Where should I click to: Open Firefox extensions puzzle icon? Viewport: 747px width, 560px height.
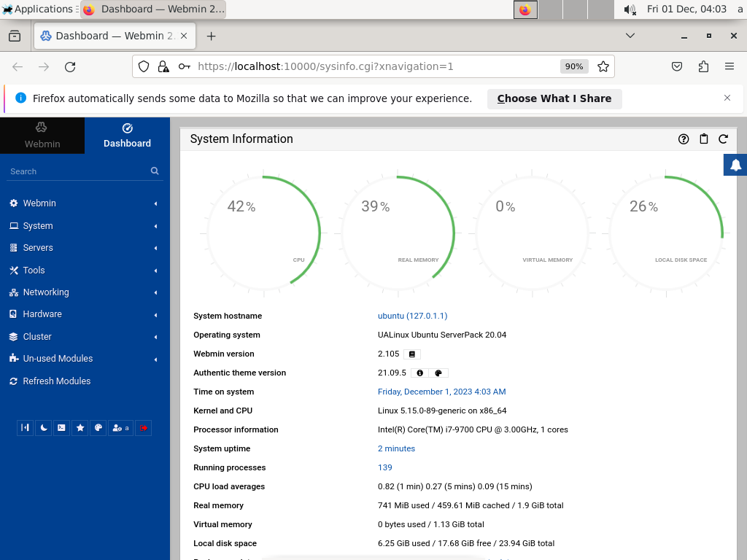point(703,66)
